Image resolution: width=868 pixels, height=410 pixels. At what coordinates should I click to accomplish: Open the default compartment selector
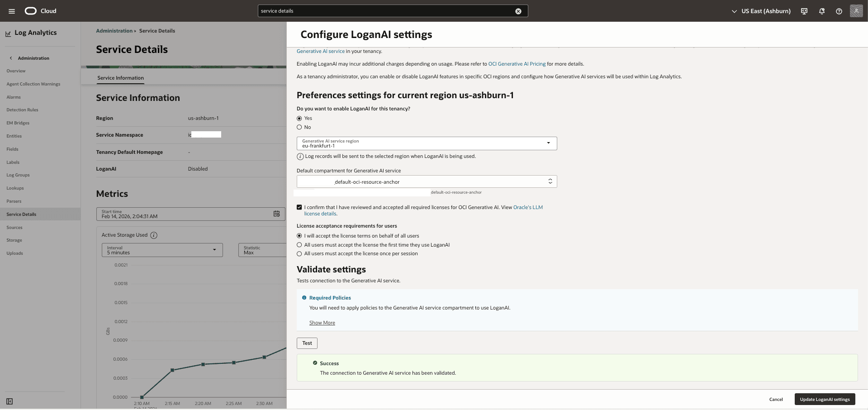[x=427, y=181]
